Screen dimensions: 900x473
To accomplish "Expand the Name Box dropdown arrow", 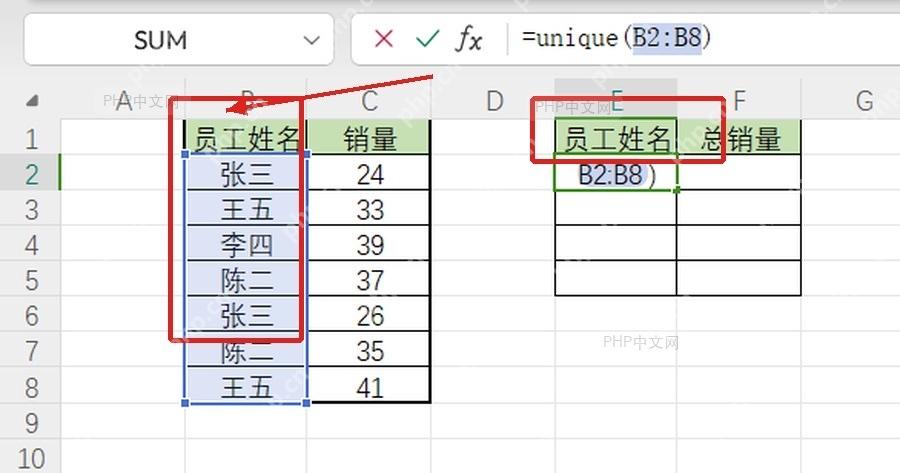I will pyautogui.click(x=311, y=40).
